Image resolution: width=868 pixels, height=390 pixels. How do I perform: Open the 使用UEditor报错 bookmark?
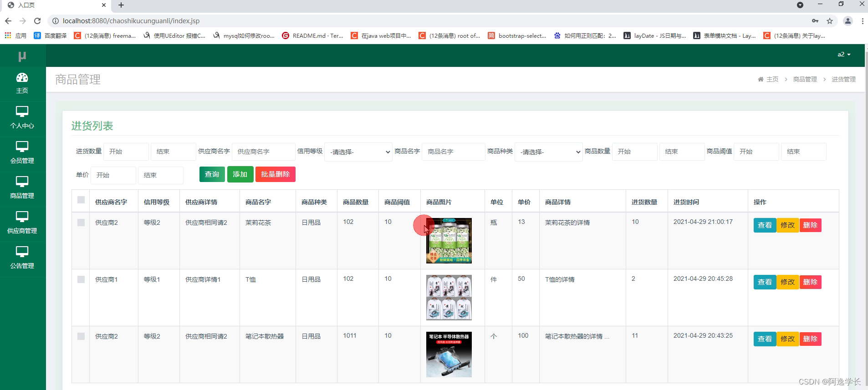pyautogui.click(x=174, y=35)
